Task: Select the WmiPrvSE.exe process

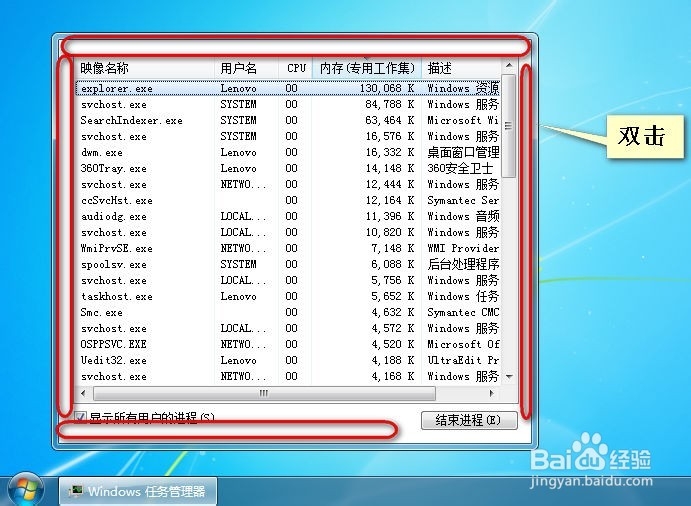Action: click(x=288, y=249)
